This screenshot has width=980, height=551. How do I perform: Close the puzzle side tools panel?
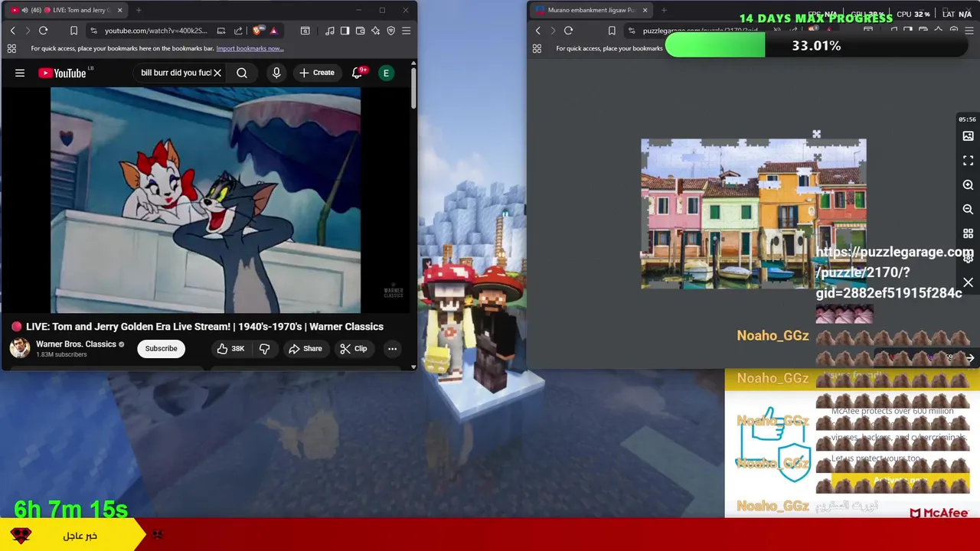pos(968,283)
